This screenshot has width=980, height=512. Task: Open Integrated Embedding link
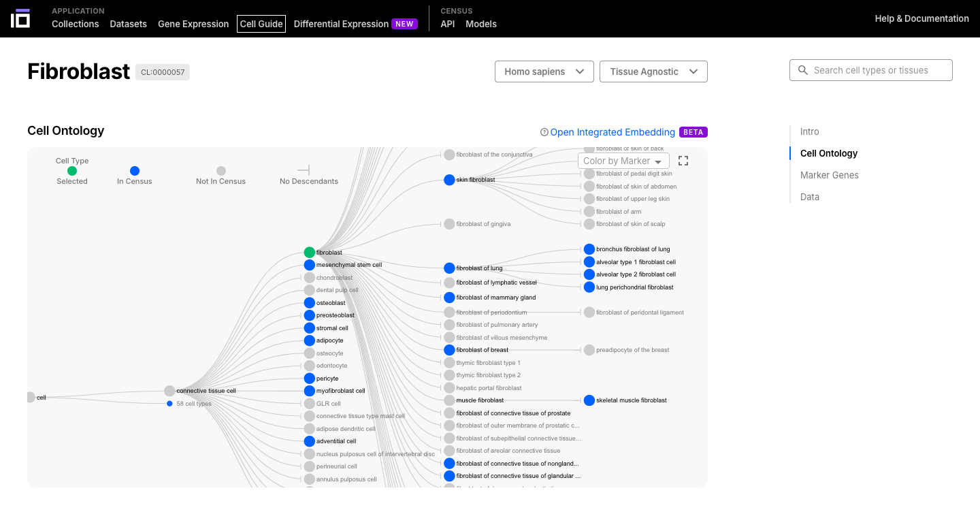click(x=612, y=132)
